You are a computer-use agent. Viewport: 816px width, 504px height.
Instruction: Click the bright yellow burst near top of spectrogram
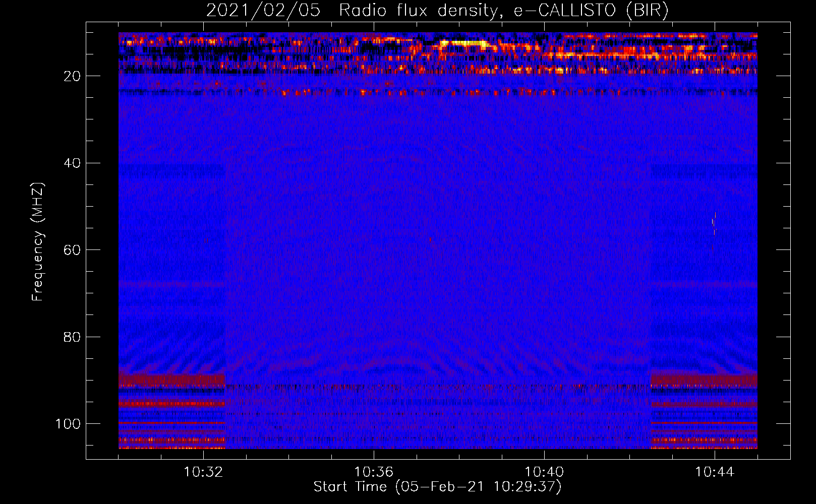point(465,44)
